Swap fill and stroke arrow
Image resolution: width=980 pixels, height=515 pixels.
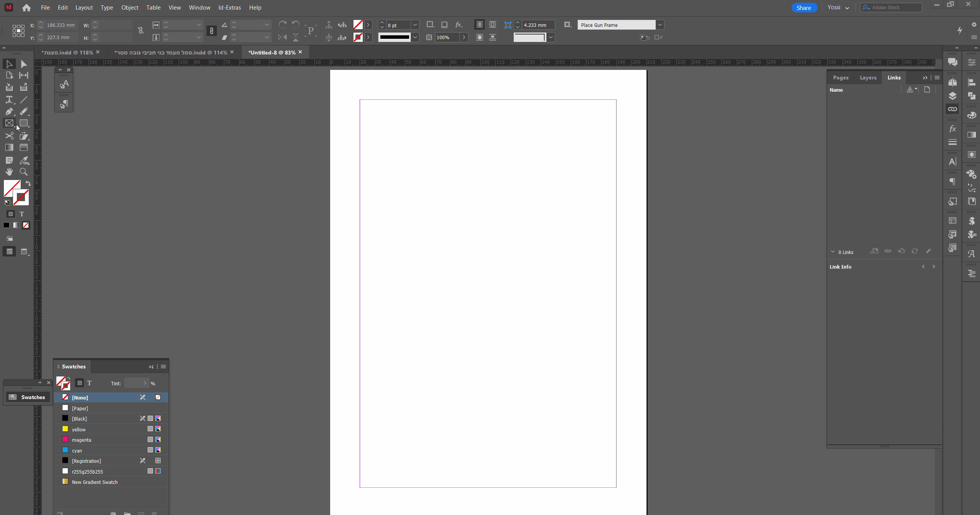[28, 183]
